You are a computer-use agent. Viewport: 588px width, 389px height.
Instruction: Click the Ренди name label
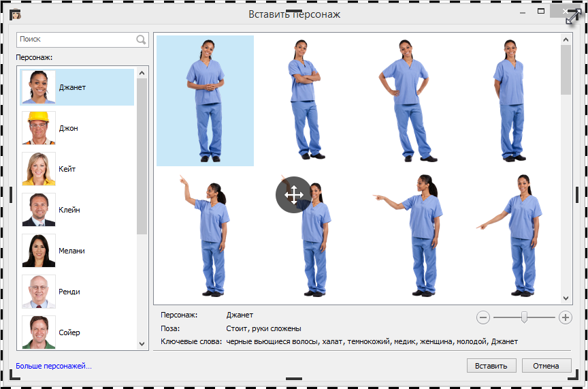[x=69, y=292]
